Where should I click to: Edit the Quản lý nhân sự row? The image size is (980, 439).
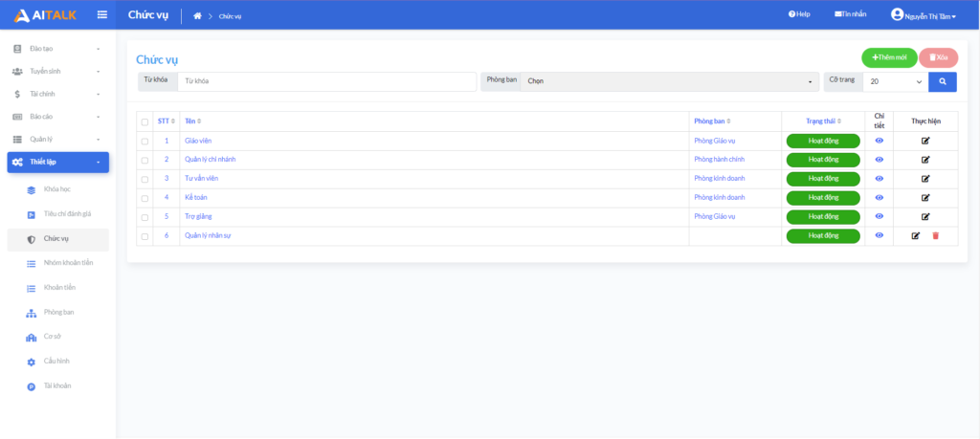click(916, 235)
